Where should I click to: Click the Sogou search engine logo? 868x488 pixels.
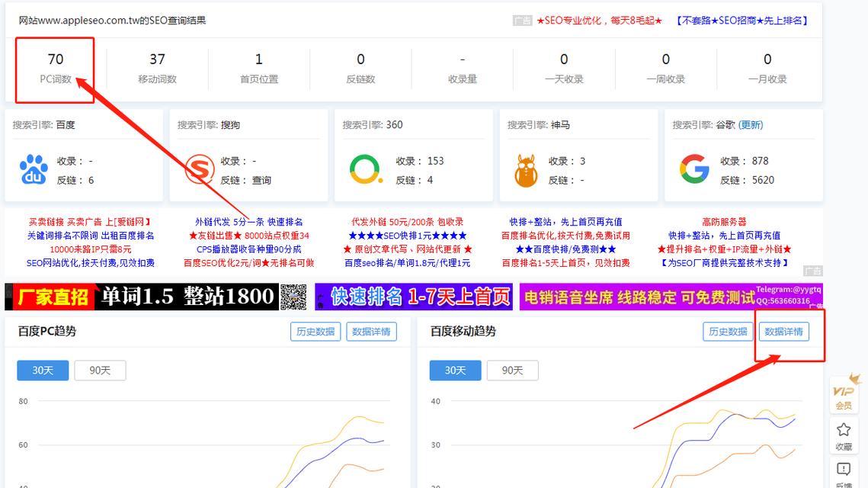coord(200,169)
